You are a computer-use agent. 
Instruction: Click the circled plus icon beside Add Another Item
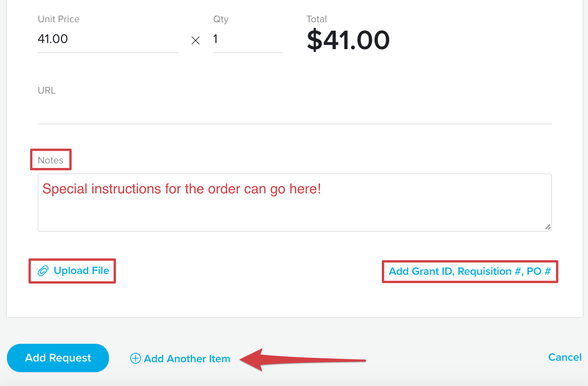click(135, 358)
